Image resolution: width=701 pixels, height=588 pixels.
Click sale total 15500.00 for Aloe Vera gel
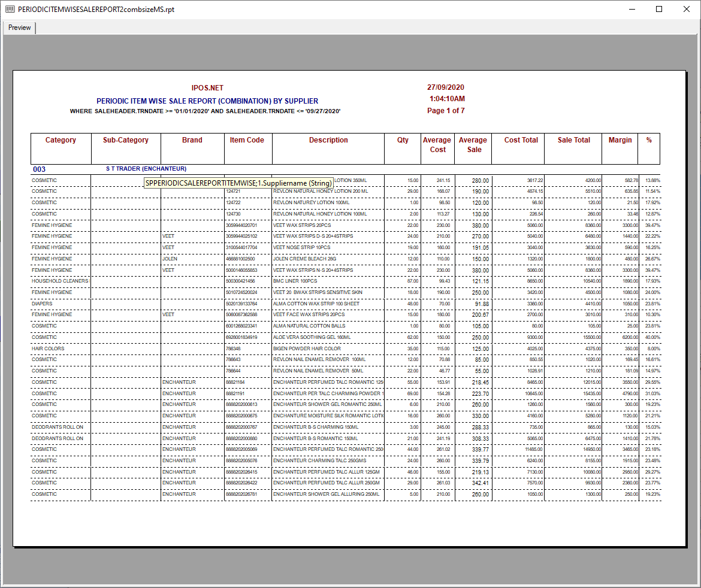click(592, 337)
